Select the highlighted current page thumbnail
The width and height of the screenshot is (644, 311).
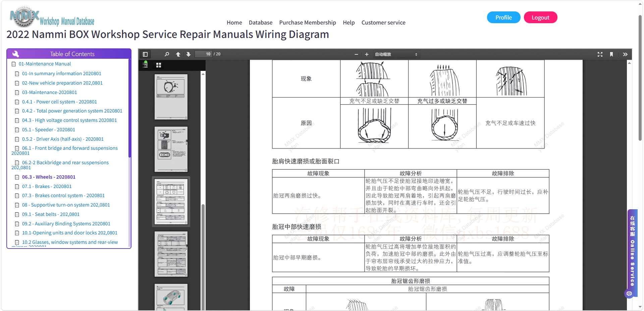(x=171, y=202)
